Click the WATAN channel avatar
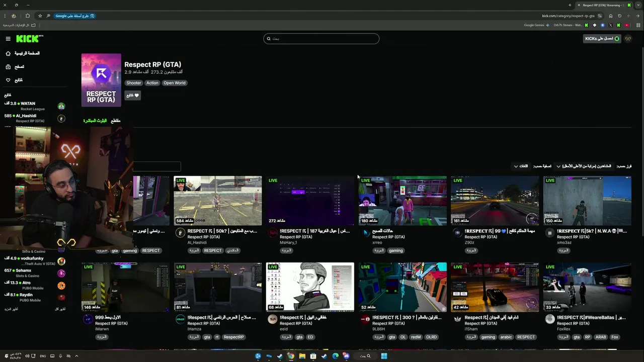 point(61,106)
